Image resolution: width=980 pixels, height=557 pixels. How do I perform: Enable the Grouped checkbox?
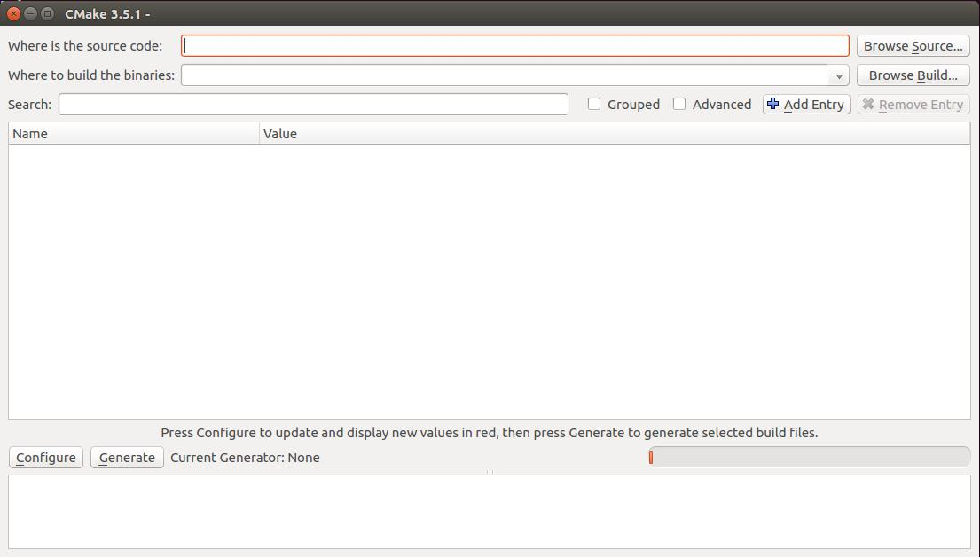click(x=593, y=104)
